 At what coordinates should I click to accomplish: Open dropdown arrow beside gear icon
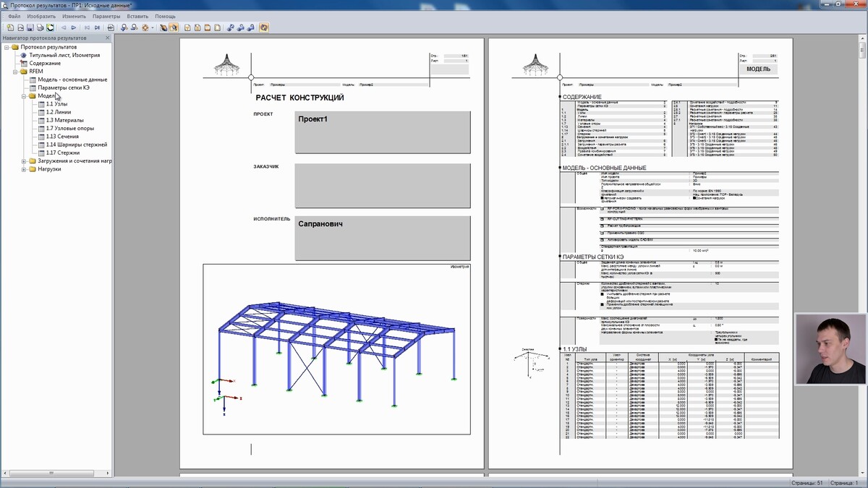coord(152,27)
